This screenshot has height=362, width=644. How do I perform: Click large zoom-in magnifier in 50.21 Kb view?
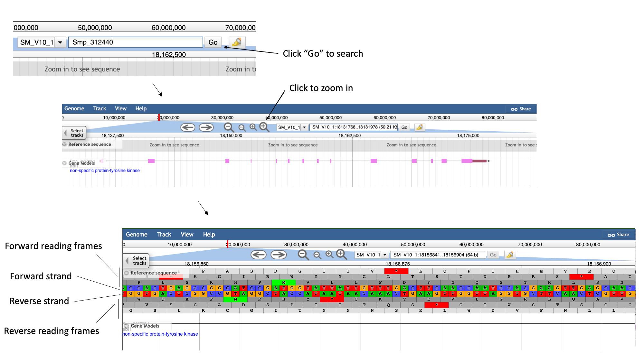pyautogui.click(x=264, y=127)
